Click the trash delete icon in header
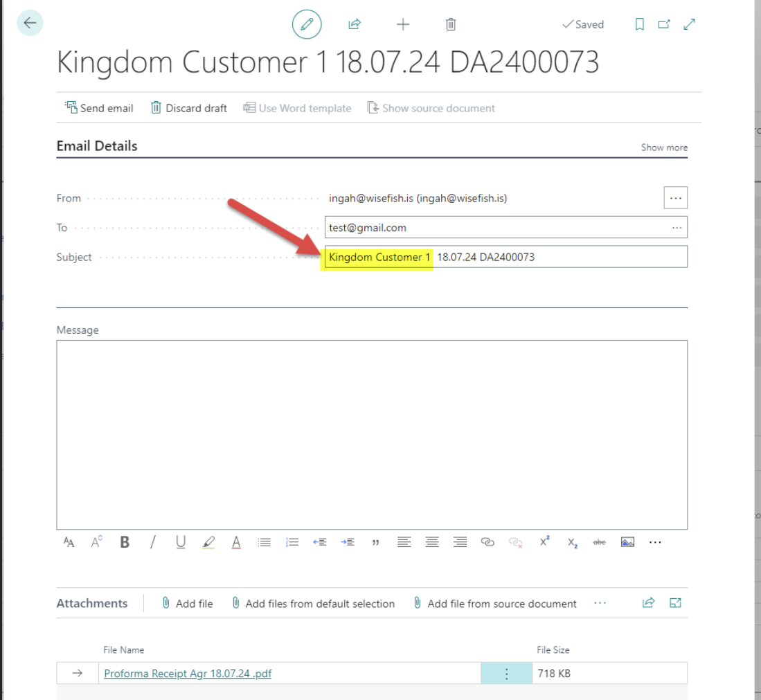Screen dimensions: 761x700 [451, 24]
